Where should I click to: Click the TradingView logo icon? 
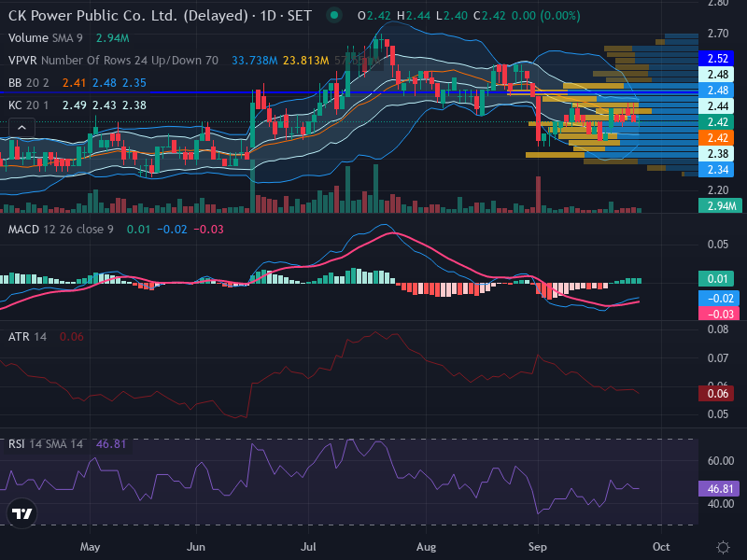[x=21, y=513]
